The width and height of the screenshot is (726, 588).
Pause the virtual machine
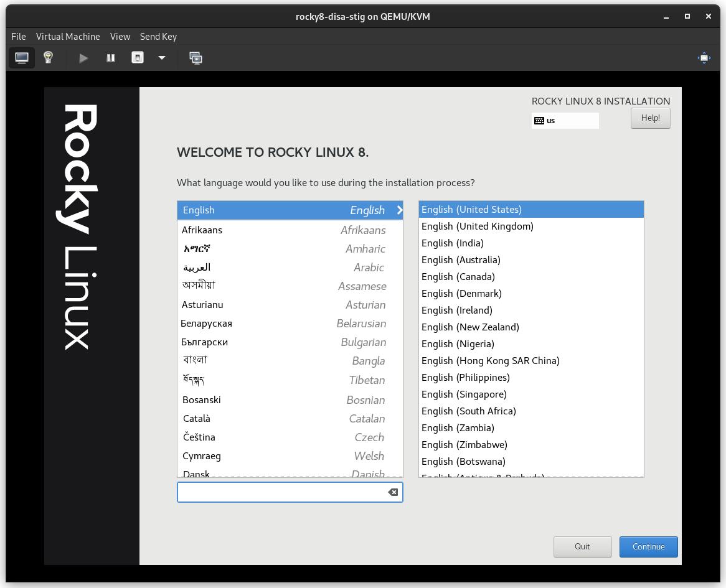[110, 58]
